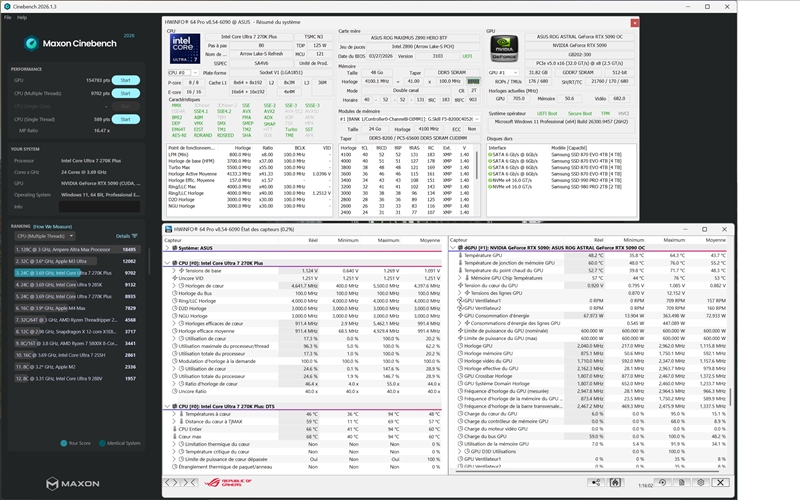Image resolution: width=800 pixels, height=500 pixels.
Task: Expand the Système: ASUS sensor group
Action: pyautogui.click(x=167, y=248)
